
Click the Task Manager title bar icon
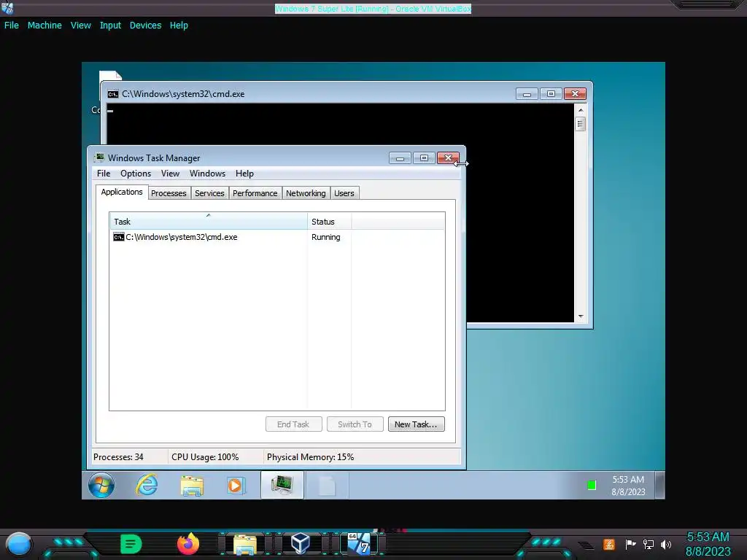tap(99, 157)
